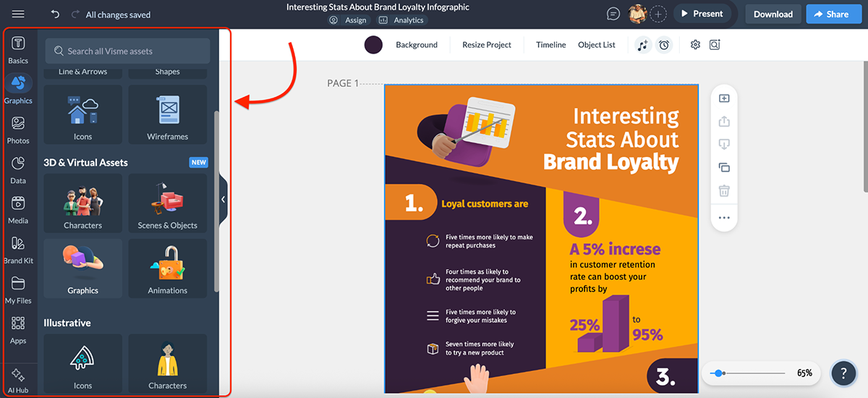Open the Data sidebar tab
Screen dimensions: 868x398
[x=19, y=169]
